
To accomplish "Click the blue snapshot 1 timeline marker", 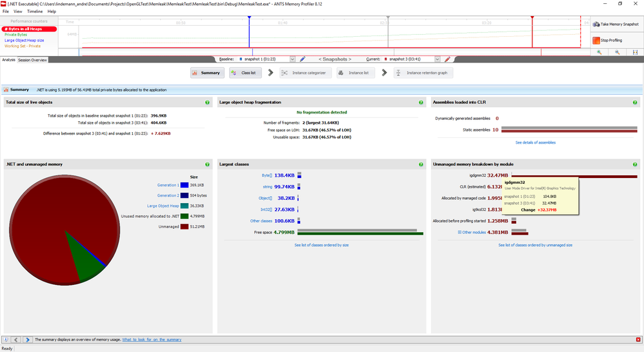I will [x=249, y=17].
